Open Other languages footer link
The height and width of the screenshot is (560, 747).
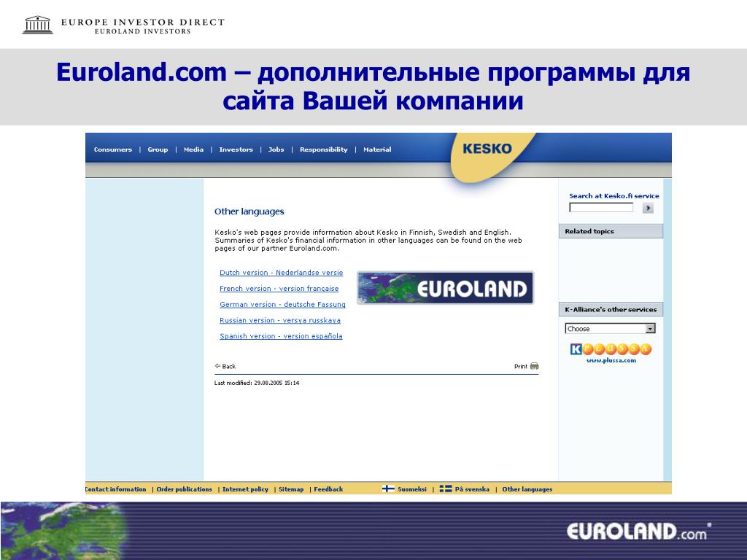(527, 489)
